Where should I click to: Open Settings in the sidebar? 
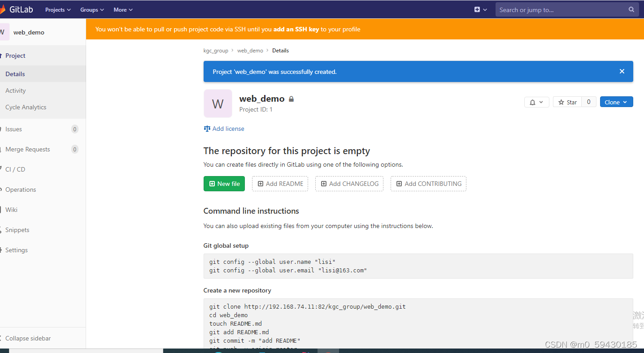click(x=43, y=250)
